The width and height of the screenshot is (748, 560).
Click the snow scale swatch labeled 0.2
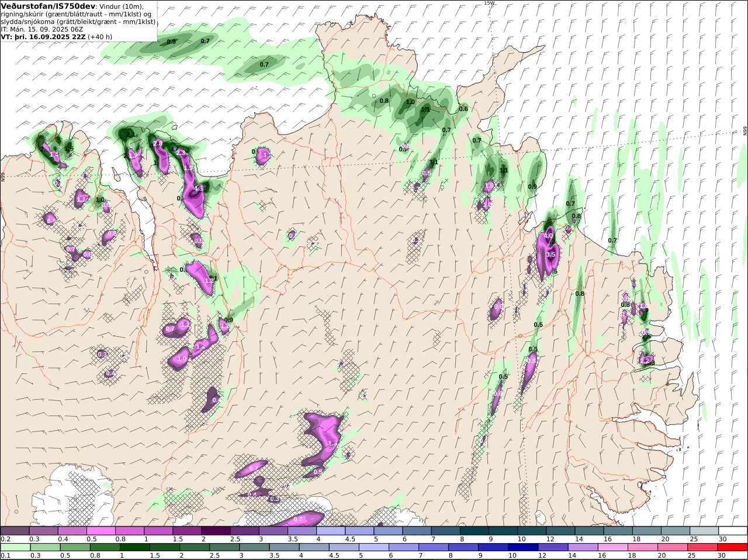[x=15, y=531]
